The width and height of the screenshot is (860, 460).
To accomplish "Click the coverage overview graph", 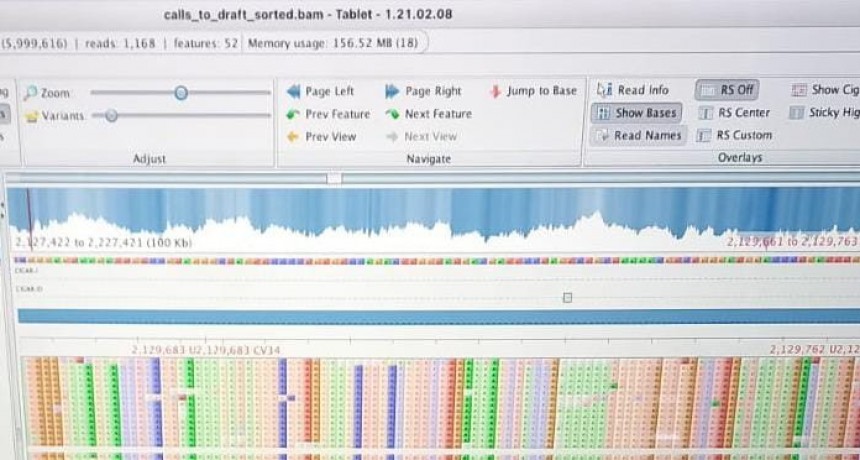I will (433, 219).
